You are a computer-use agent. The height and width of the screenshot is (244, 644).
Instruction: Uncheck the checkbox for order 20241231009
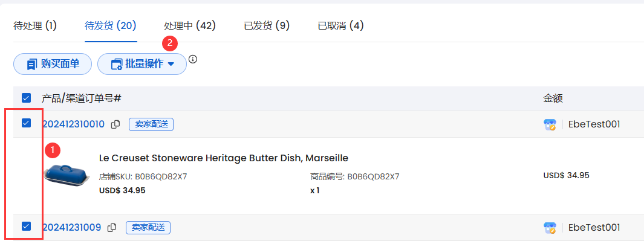click(26, 226)
